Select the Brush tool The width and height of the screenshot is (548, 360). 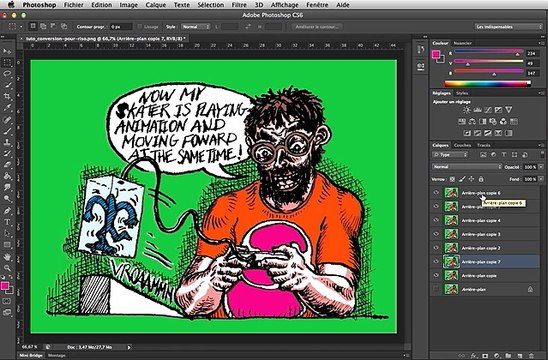click(7, 131)
